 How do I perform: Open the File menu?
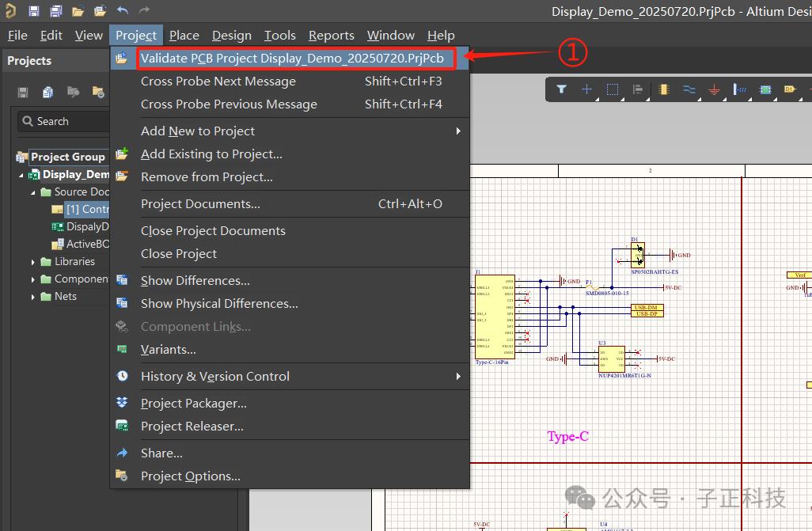[17, 36]
